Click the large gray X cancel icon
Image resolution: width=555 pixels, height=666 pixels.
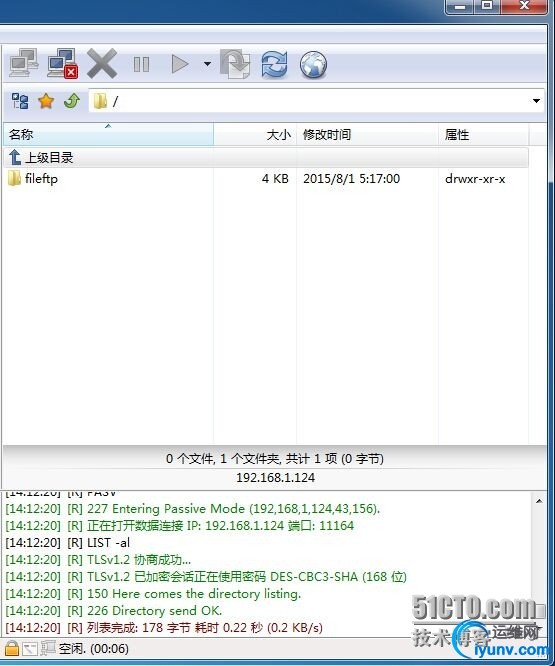102,64
